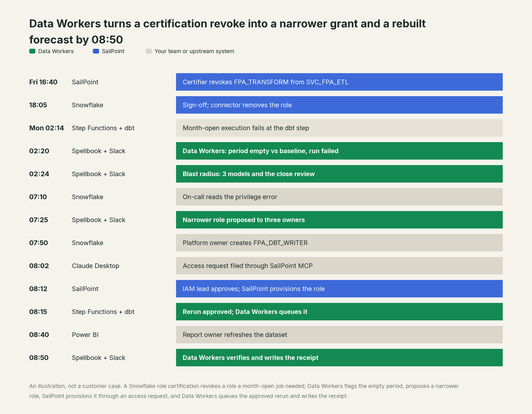Click the '08:15' timestamp
This screenshot has width=532, height=414.
point(38,312)
